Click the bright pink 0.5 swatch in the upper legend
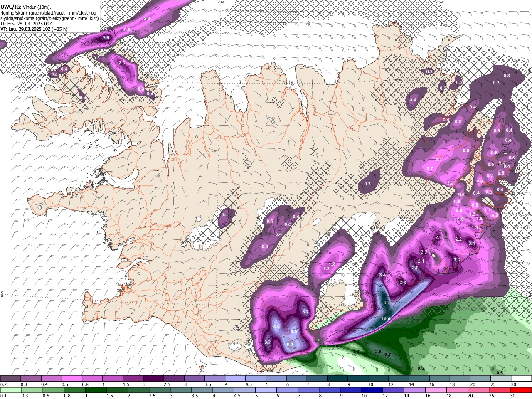Screen dimensions: 532x399 (72, 379)
